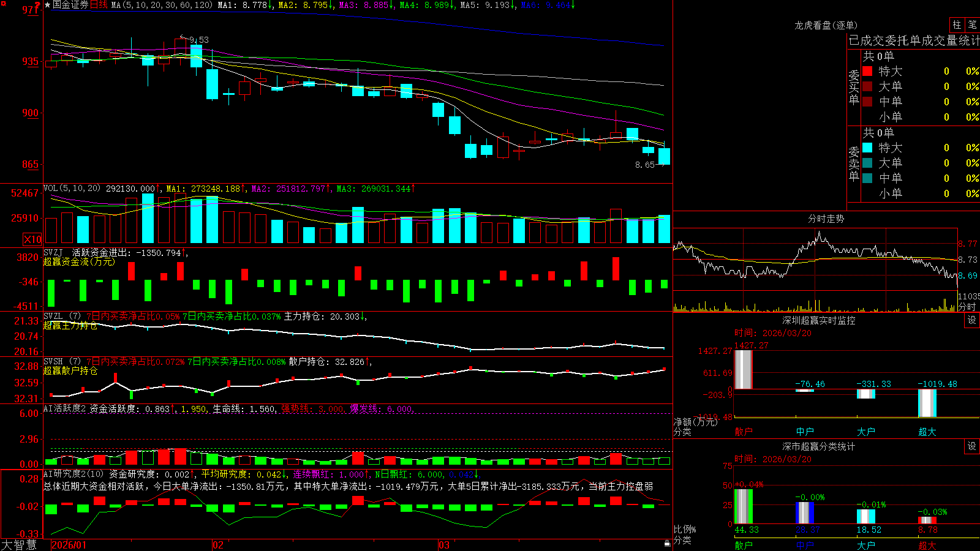Select the 国金证券 stock name label

pyautogui.click(x=70, y=5)
